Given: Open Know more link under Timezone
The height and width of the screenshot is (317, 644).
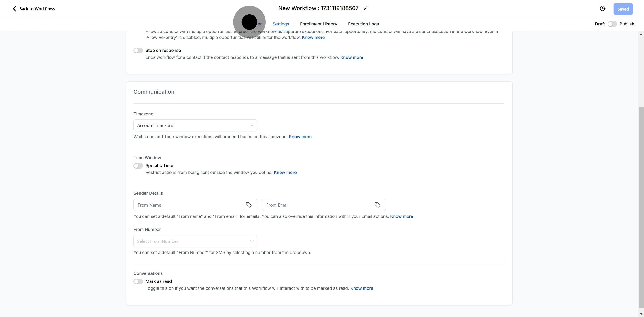Looking at the screenshot, I should [x=300, y=137].
